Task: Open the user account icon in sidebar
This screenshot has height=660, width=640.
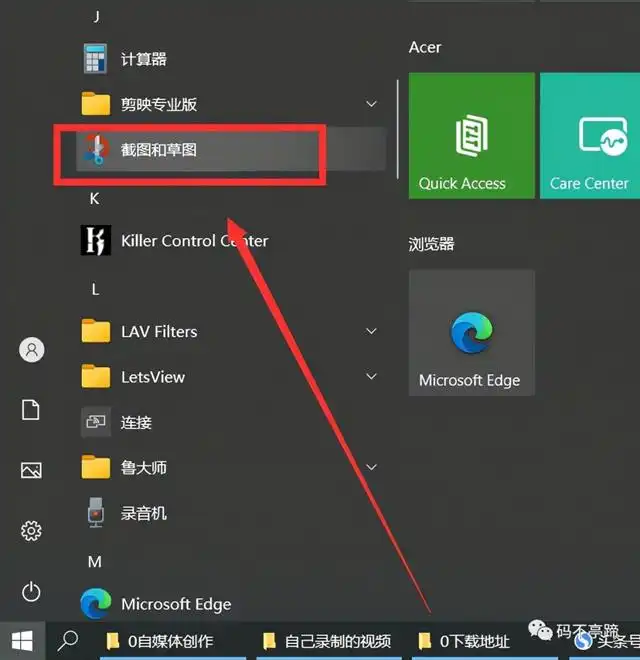Action: [32, 350]
